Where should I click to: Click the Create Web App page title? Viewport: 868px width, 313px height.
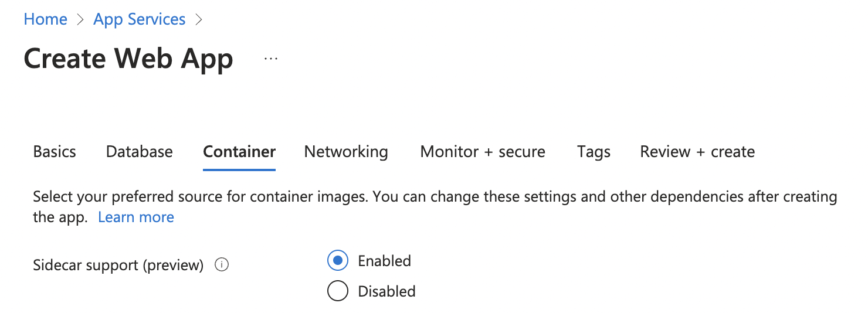click(128, 59)
